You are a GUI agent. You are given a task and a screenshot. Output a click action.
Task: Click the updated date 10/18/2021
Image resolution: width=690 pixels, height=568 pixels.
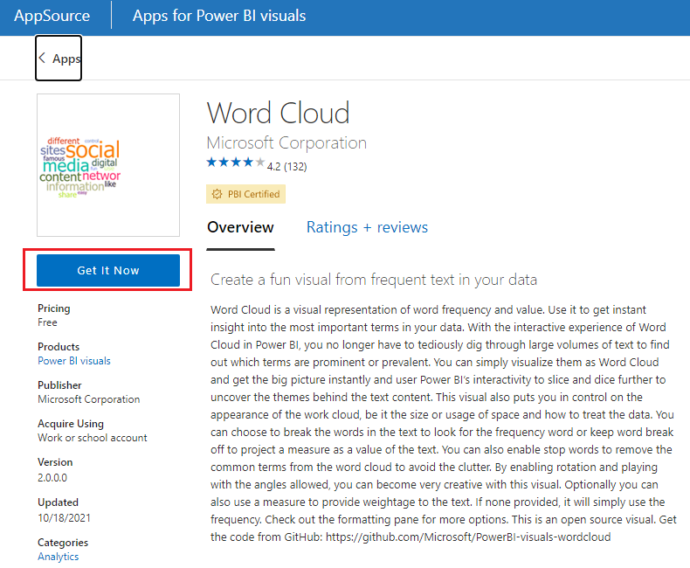(x=64, y=518)
